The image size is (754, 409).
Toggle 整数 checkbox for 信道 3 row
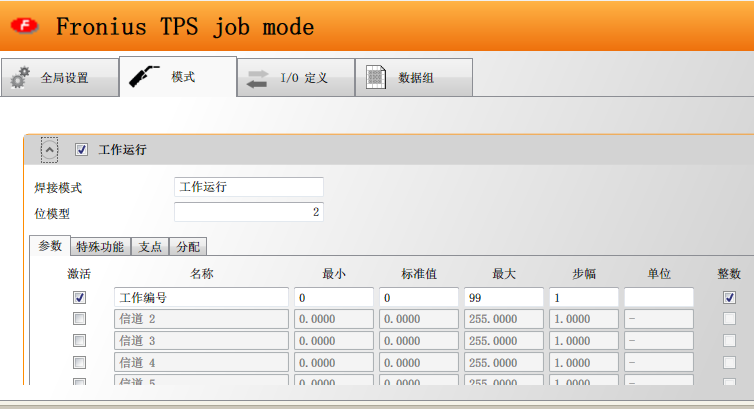coord(729,341)
